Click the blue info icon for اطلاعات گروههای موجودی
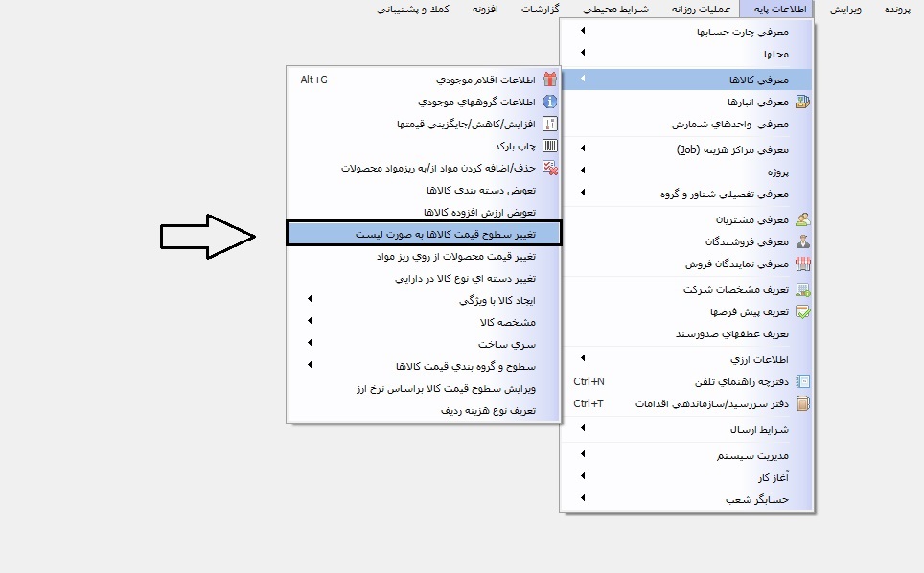 [x=550, y=102]
